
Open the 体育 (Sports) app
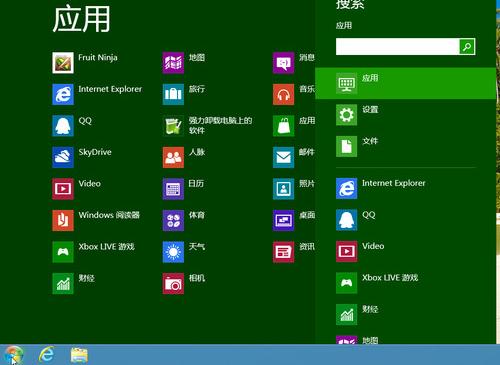coord(184,220)
